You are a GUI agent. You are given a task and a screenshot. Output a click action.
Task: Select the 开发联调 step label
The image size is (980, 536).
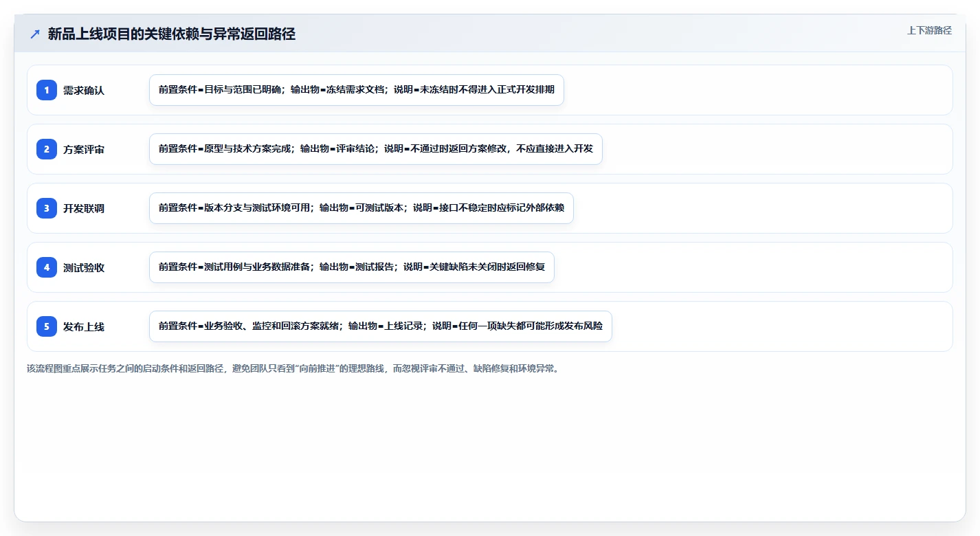pyautogui.click(x=84, y=208)
